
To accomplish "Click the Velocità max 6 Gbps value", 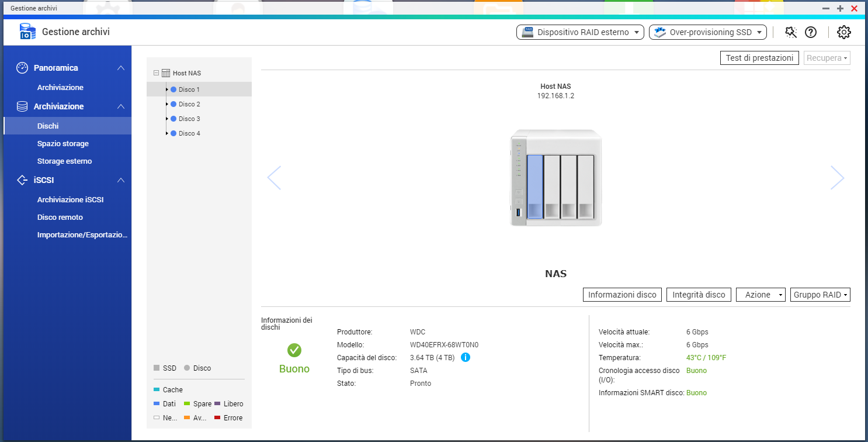I will click(697, 345).
